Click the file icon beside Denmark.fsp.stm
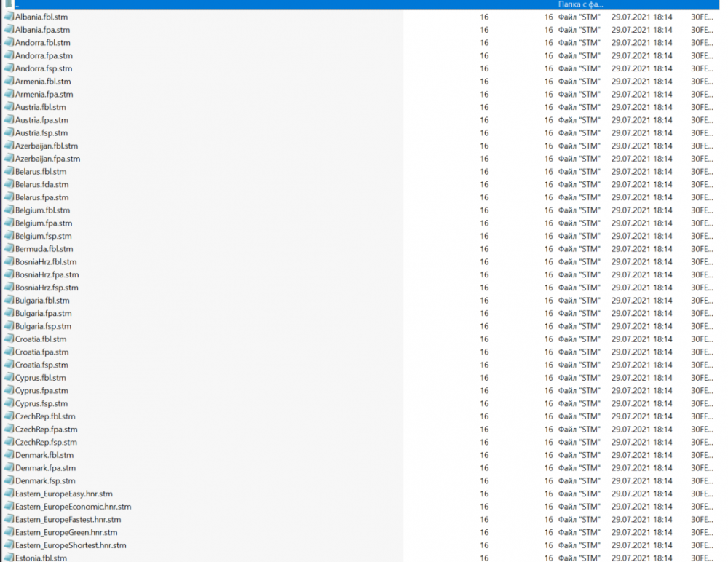The height and width of the screenshot is (562, 728). point(9,480)
